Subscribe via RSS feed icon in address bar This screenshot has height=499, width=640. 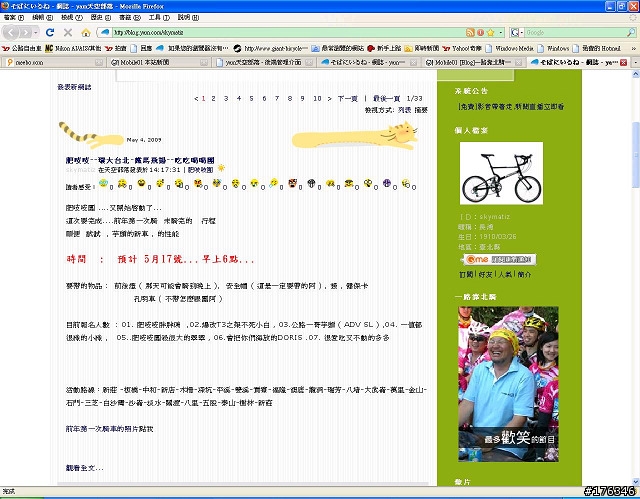click(470, 32)
